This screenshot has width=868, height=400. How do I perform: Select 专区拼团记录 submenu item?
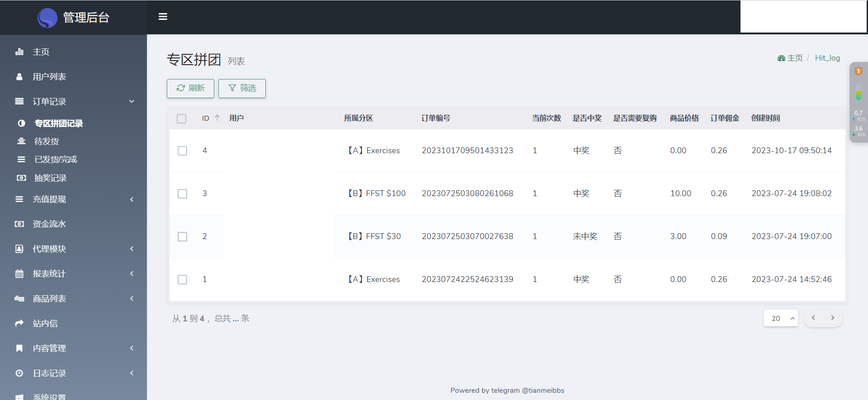click(x=59, y=123)
